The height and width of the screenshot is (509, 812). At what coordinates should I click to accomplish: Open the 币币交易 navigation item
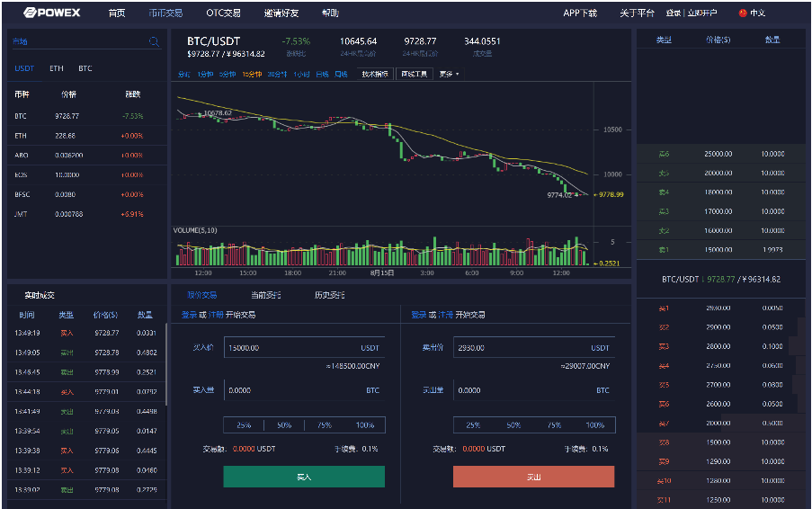click(165, 13)
